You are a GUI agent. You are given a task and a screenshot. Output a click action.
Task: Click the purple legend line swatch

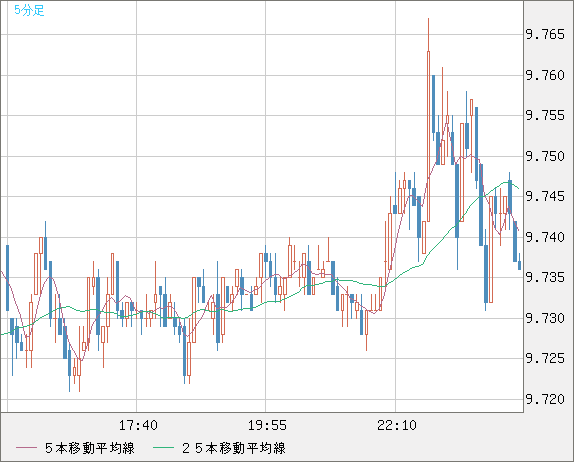26,448
